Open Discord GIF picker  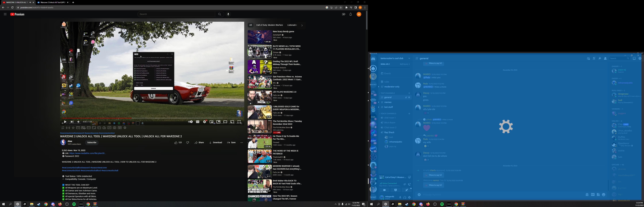[x=593, y=194]
